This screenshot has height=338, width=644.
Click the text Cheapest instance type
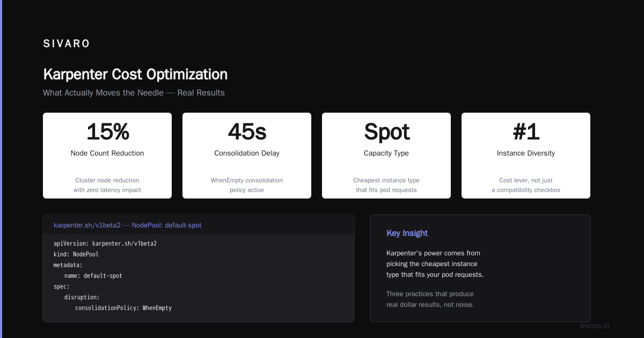pos(386,180)
